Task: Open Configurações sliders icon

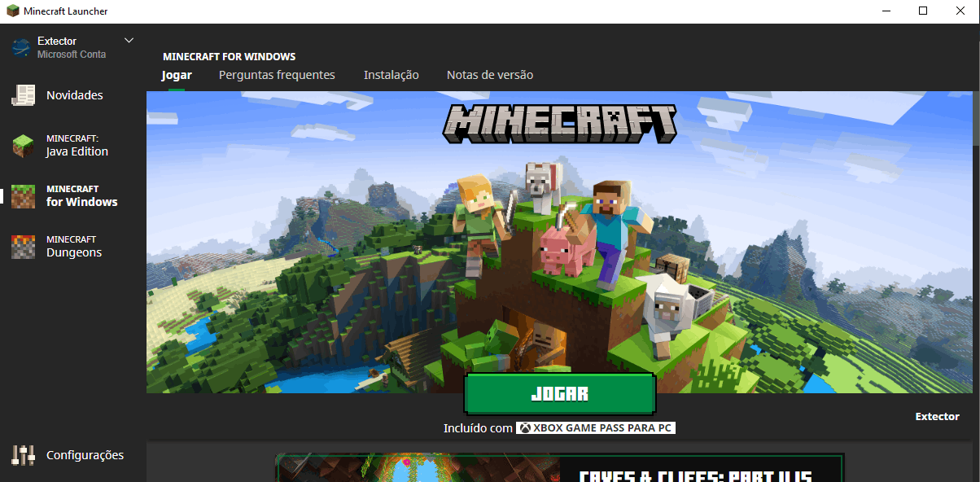Action: pos(23,455)
